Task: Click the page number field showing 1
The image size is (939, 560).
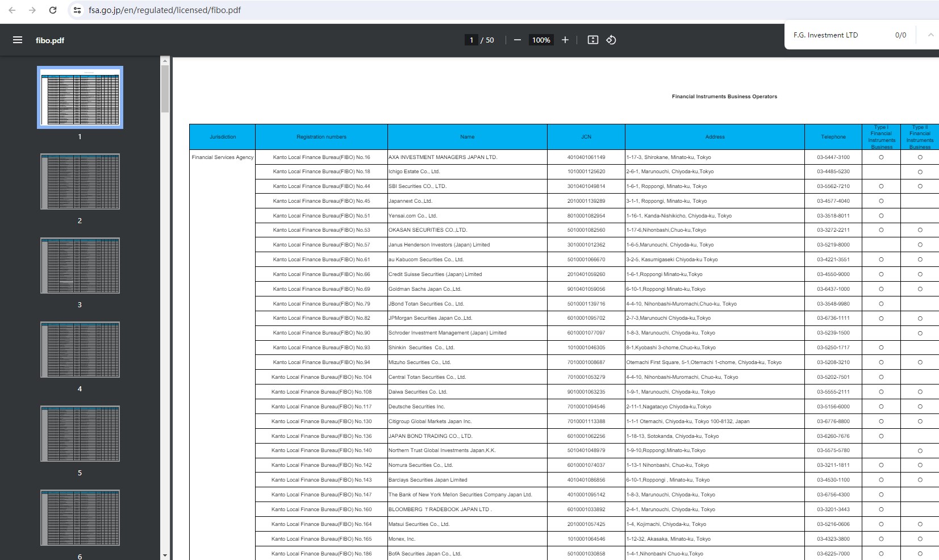Action: [x=471, y=40]
